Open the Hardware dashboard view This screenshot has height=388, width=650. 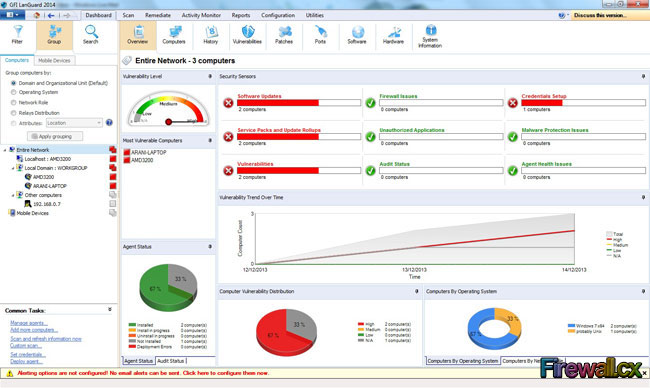393,35
